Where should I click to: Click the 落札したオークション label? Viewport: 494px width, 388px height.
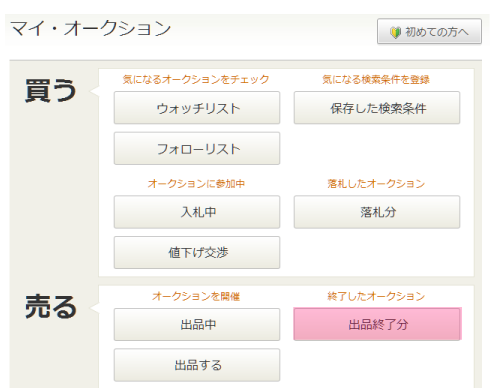tap(376, 184)
